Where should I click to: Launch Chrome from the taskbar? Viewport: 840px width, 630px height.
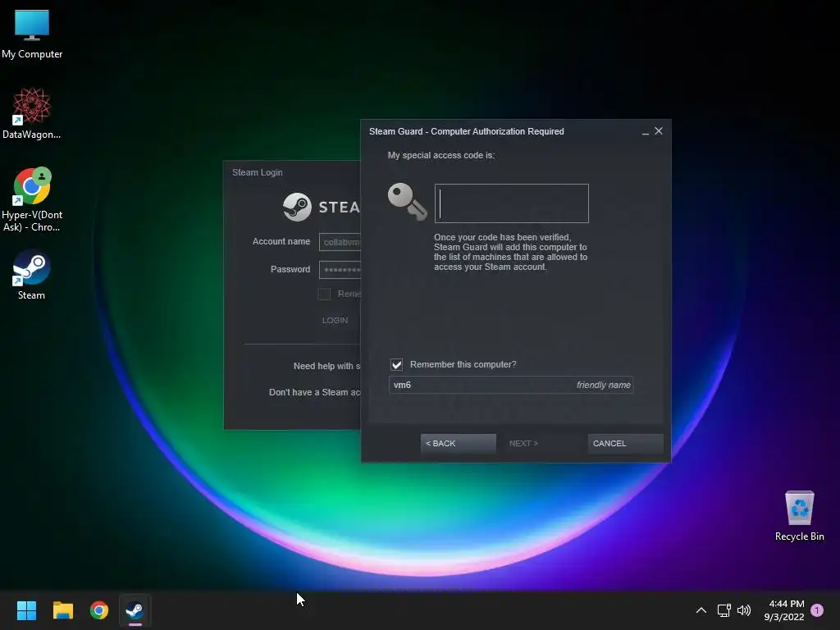(99, 610)
